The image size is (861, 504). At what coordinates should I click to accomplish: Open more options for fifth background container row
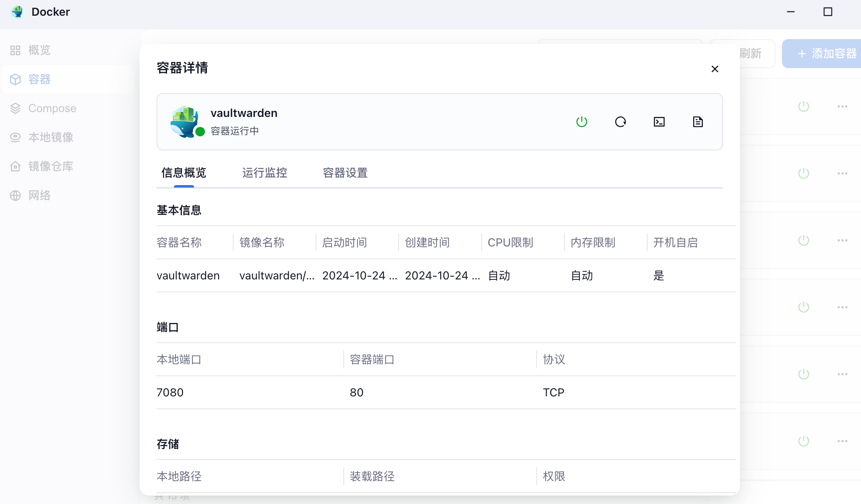pyautogui.click(x=842, y=374)
